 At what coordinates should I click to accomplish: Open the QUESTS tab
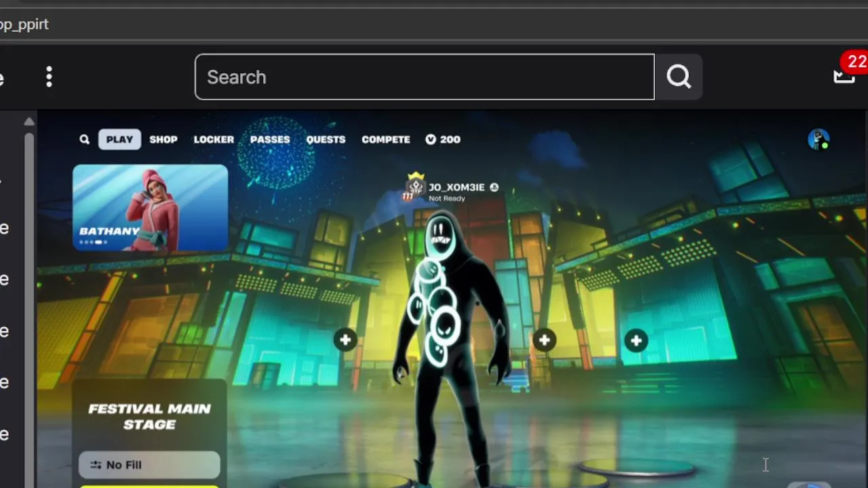click(x=325, y=140)
